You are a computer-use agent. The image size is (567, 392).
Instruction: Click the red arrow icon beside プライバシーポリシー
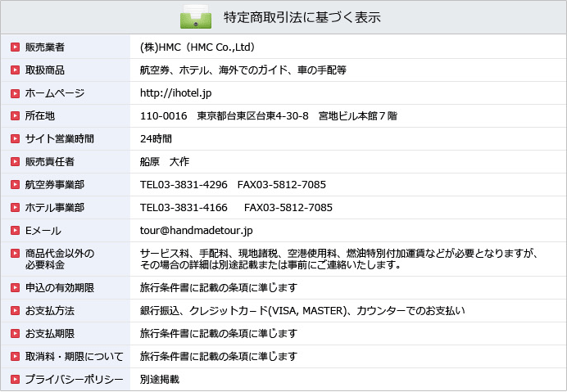coord(15,380)
